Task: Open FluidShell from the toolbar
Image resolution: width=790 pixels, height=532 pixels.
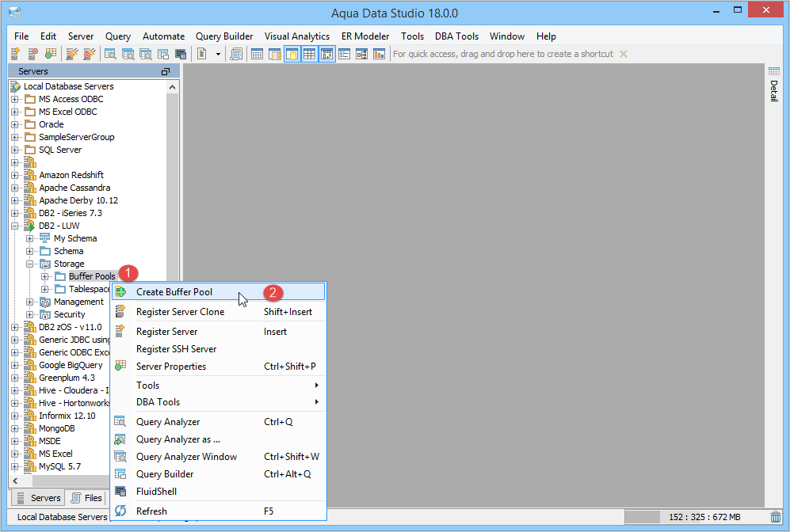Action: [x=181, y=53]
